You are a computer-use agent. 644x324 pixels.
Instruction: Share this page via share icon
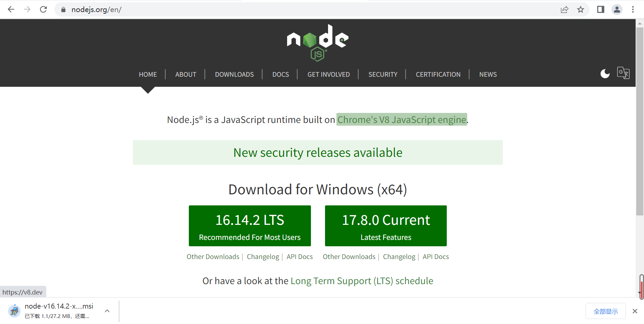point(565,9)
